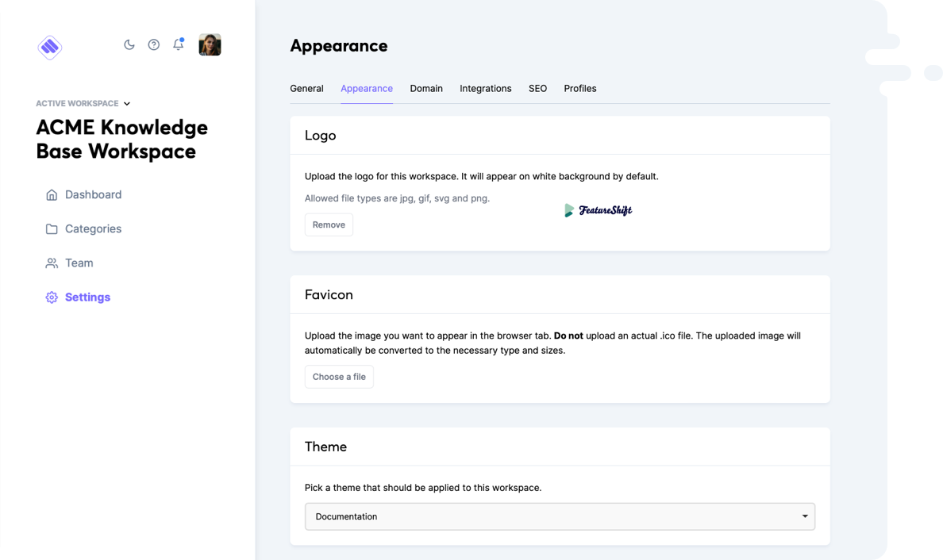Click the Settings gear icon
This screenshot has height=560, width=943.
point(52,297)
